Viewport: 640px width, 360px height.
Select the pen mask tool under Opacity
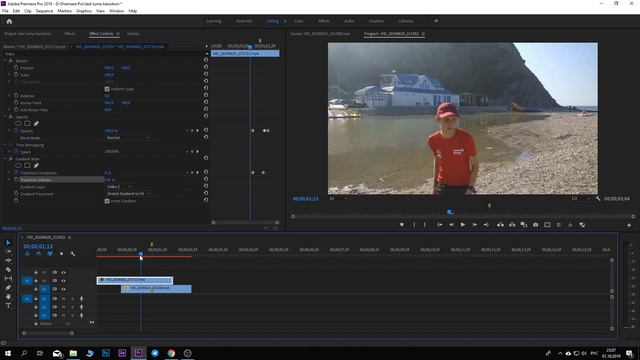click(x=36, y=124)
